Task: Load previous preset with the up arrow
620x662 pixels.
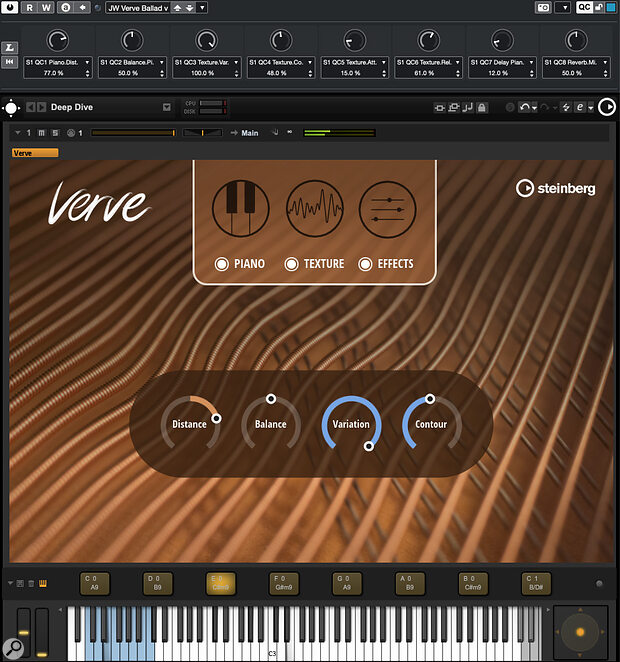Action: coord(178,8)
